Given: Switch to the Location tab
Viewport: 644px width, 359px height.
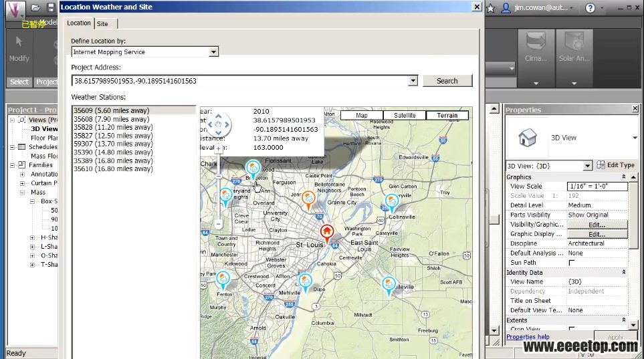Looking at the screenshot, I should (x=79, y=23).
